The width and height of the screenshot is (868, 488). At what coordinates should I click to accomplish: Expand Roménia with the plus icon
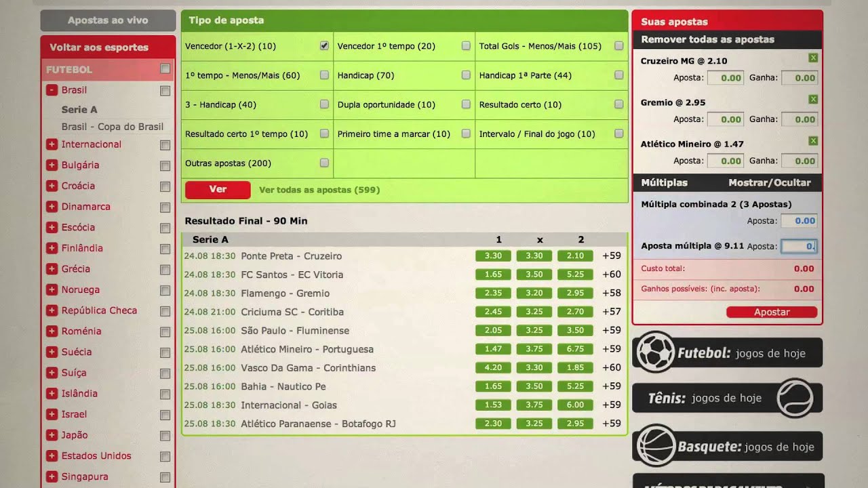point(52,331)
